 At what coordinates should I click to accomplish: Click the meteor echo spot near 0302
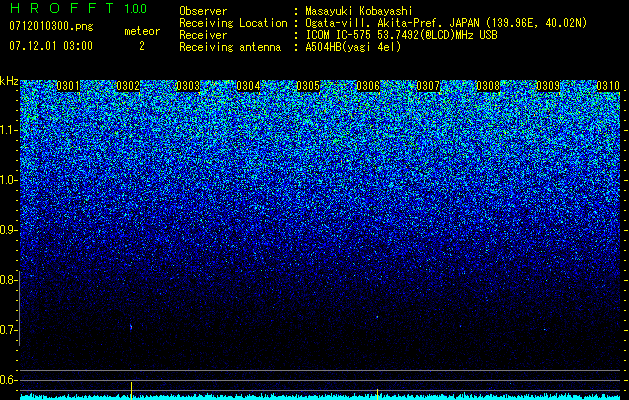click(131, 327)
